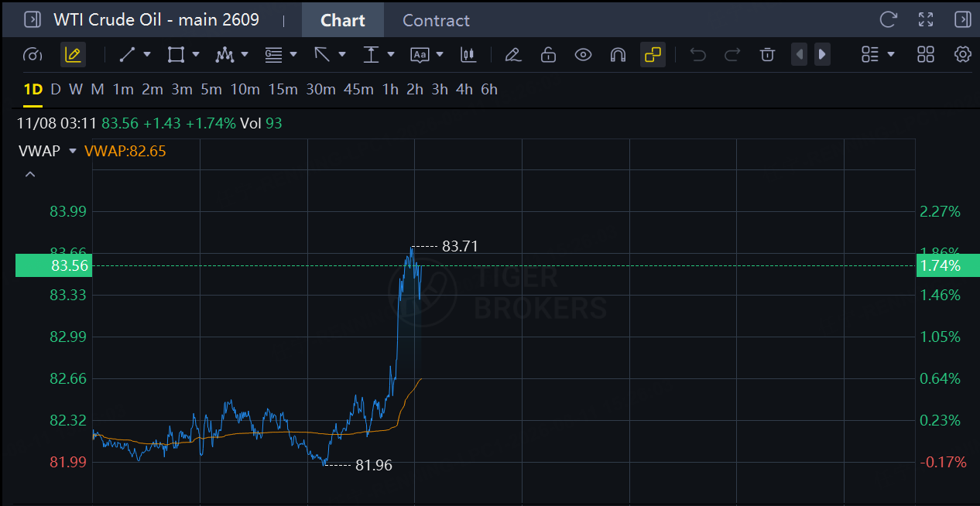Open the multi-chart grid icon

tap(926, 54)
